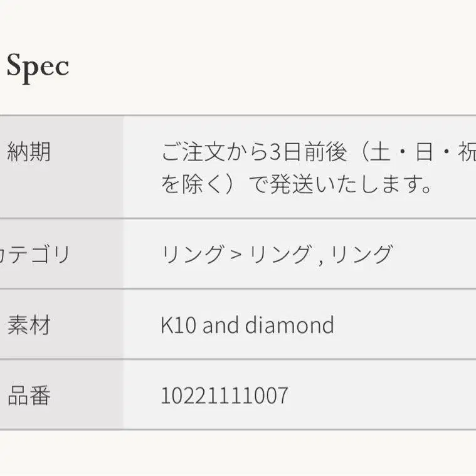This screenshot has width=476, height=476.
Task: Click the Spec section heading
Action: tap(38, 66)
